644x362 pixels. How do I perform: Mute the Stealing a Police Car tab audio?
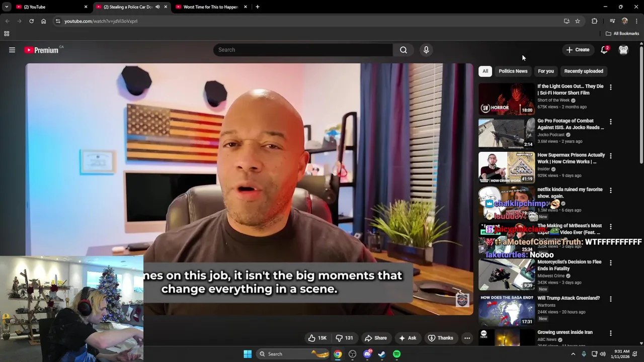click(157, 7)
